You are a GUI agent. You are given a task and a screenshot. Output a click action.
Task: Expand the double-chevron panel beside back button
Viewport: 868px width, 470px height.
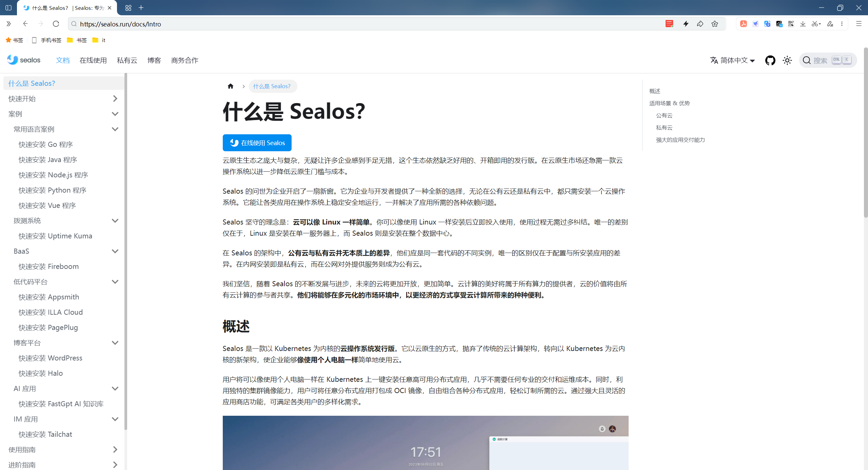[x=8, y=24]
